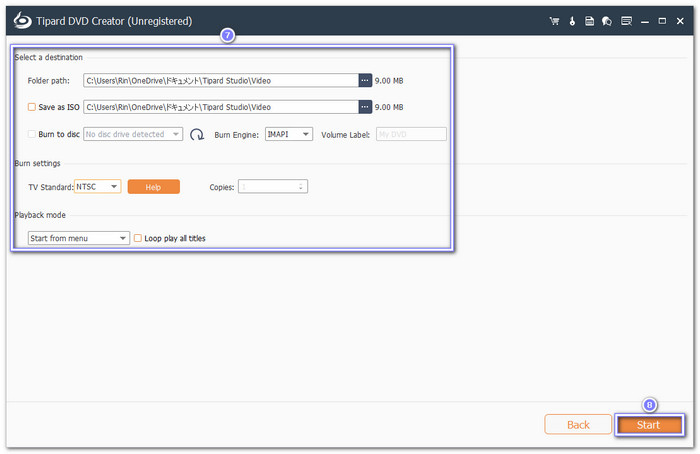Open the TV Standard NTSC dropdown
700x454 pixels.
click(x=97, y=187)
